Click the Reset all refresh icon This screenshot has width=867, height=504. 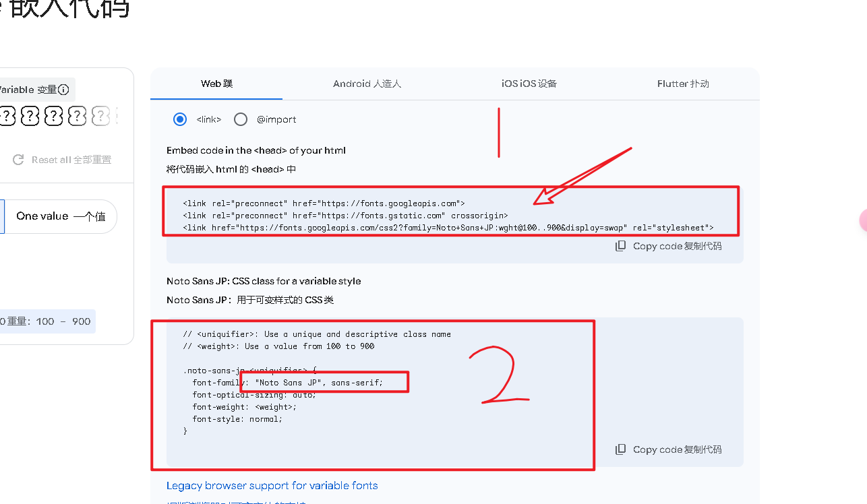tap(18, 160)
